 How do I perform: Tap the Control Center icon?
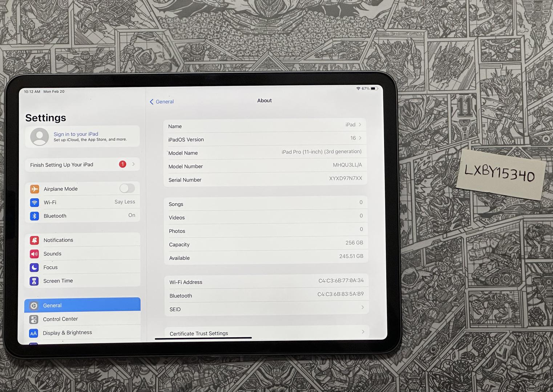[x=34, y=319]
